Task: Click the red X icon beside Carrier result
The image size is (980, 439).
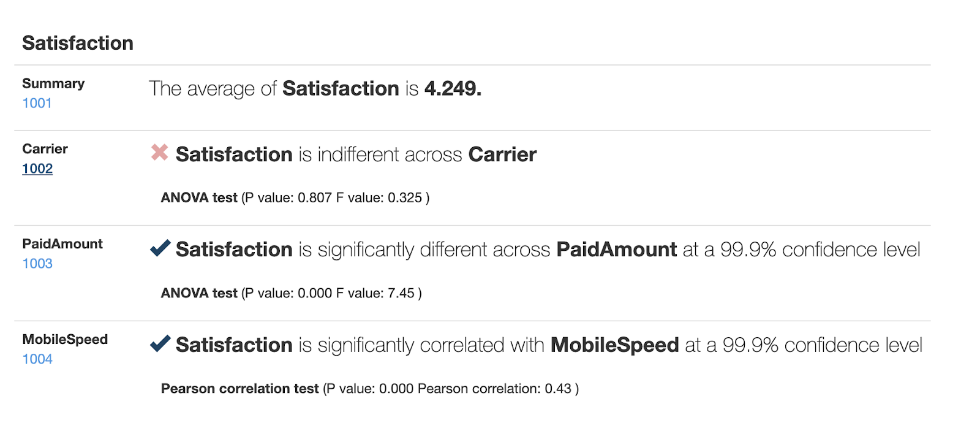Action: pos(160,152)
